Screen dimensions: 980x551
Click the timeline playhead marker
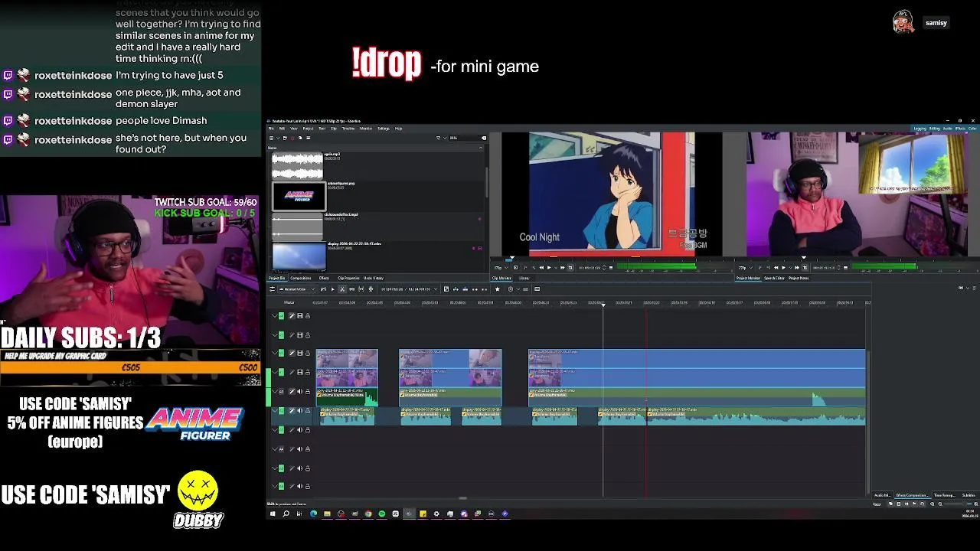603,305
